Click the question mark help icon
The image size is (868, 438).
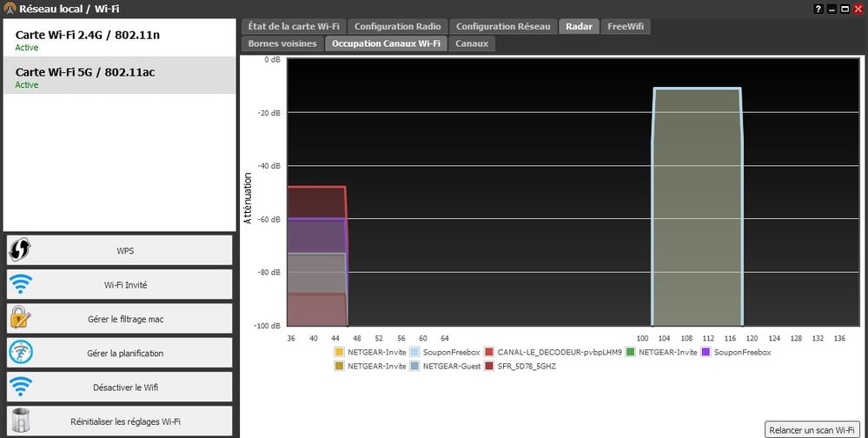pyautogui.click(x=818, y=9)
